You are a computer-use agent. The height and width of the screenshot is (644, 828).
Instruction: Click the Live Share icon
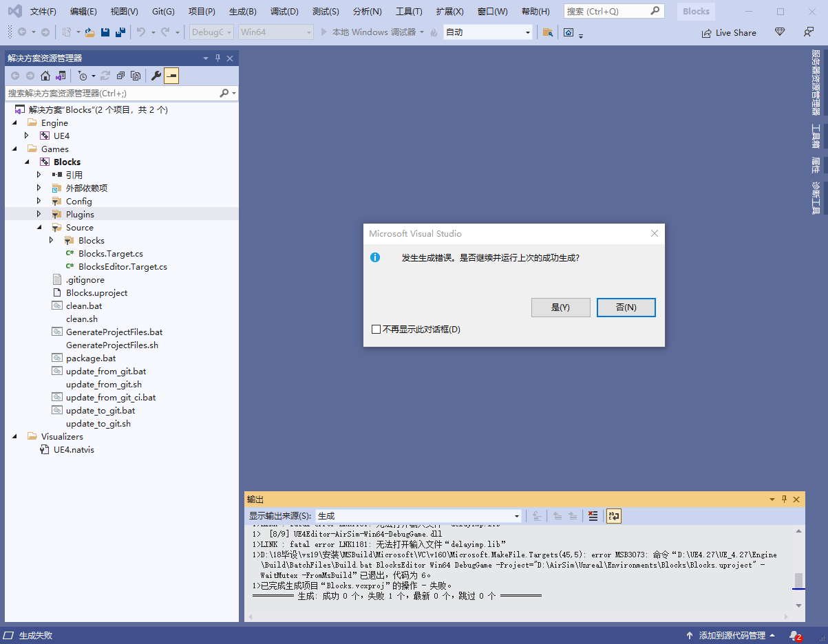pyautogui.click(x=706, y=33)
